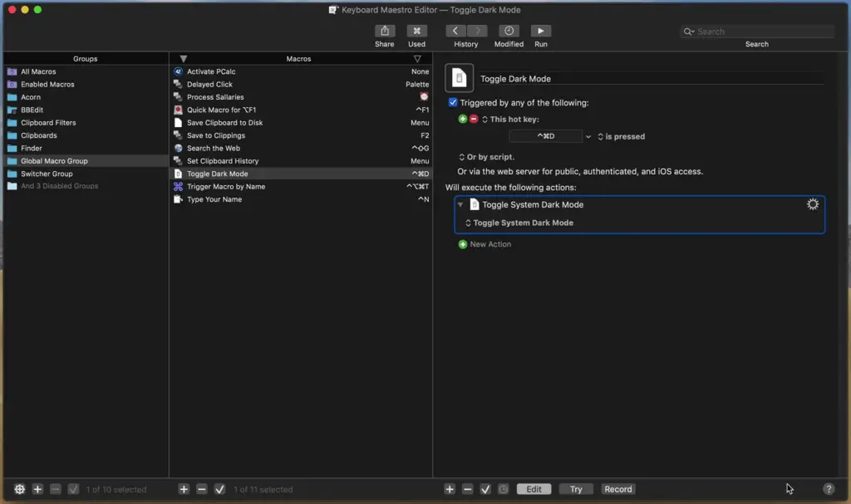851x504 pixels.
Task: Click the Macros column header label
Action: coord(298,59)
